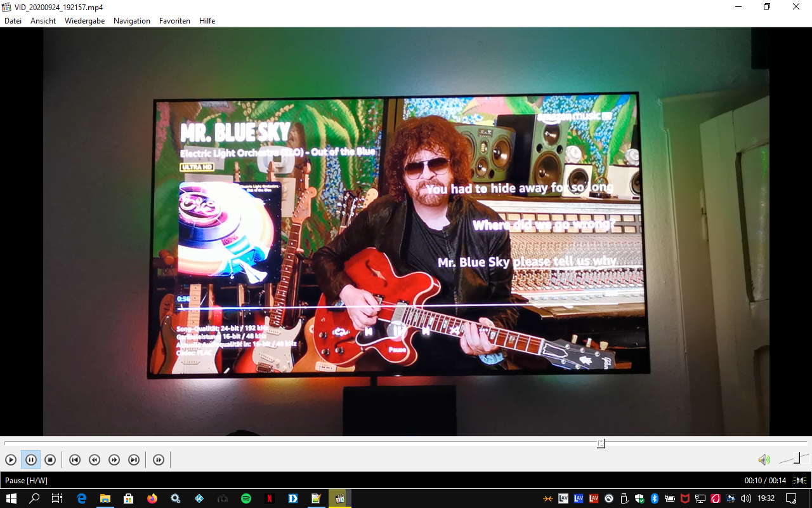Click the seek bar position thumb
812x508 pixels.
tap(601, 443)
